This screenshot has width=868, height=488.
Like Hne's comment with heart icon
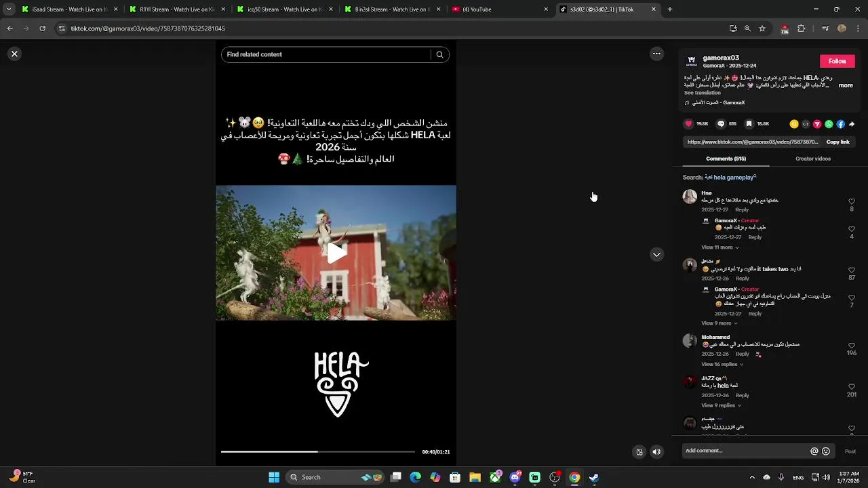click(852, 201)
